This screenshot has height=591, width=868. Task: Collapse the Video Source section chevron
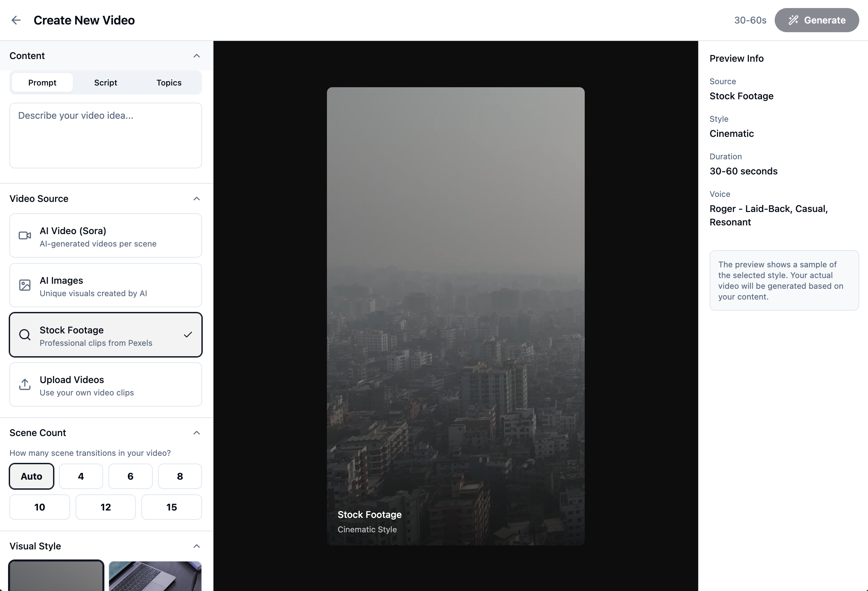pyautogui.click(x=196, y=199)
